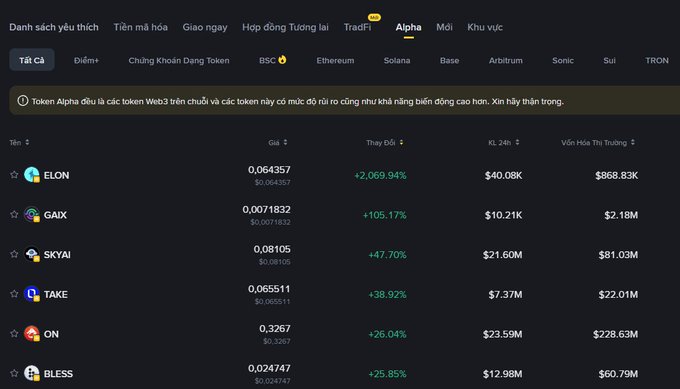Click GAIX market cap $2.18M
Image resolution: width=680 pixels, height=389 pixels.
coord(621,215)
